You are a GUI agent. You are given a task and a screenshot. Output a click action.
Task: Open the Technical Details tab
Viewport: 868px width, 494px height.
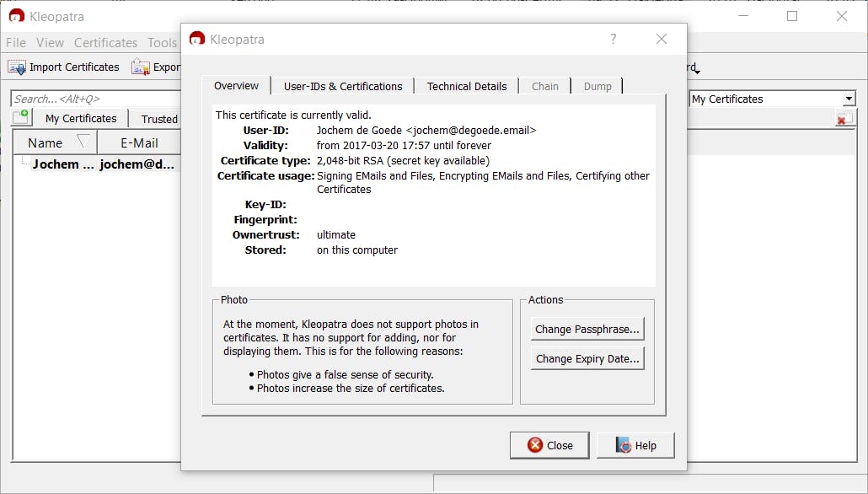pos(467,86)
